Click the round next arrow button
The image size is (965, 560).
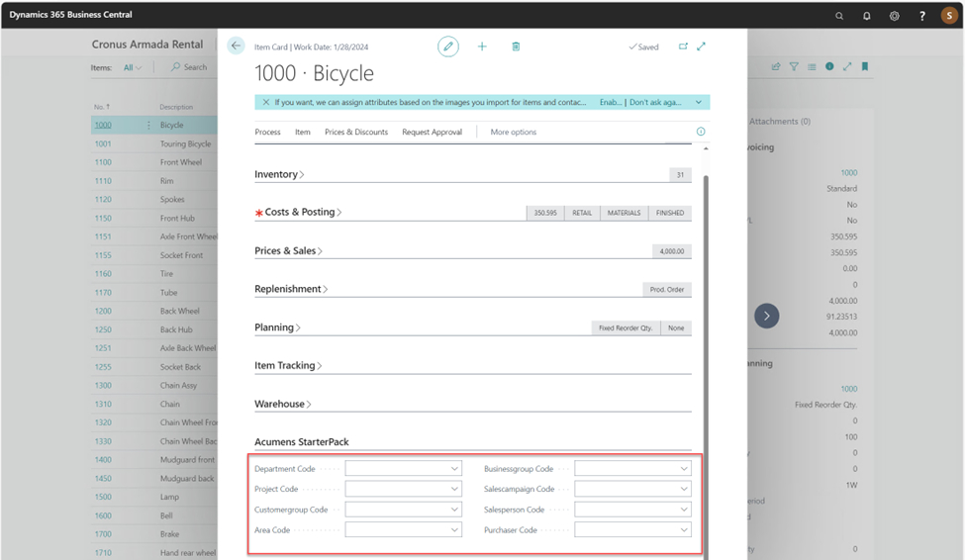click(767, 316)
